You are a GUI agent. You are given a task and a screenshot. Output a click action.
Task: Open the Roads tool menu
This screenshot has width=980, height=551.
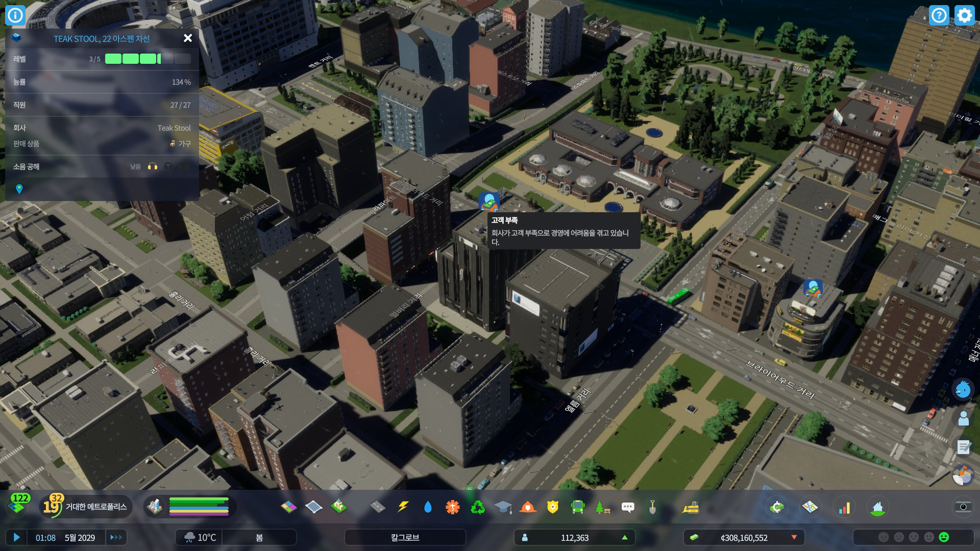[377, 507]
